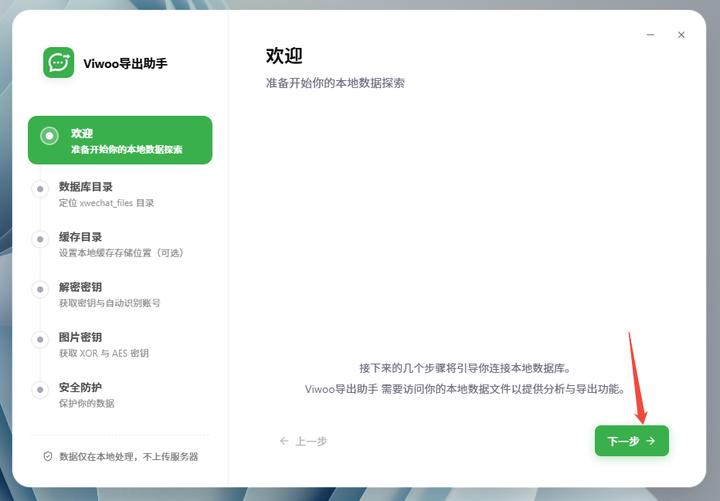Click the 解密密钥 step circle icon

40,289
